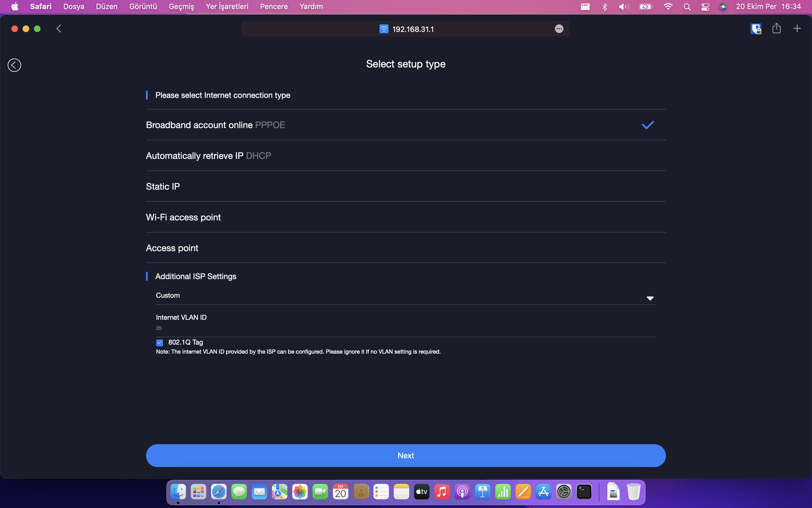Open FaceTime from the Dock
812x508 pixels.
tap(320, 492)
